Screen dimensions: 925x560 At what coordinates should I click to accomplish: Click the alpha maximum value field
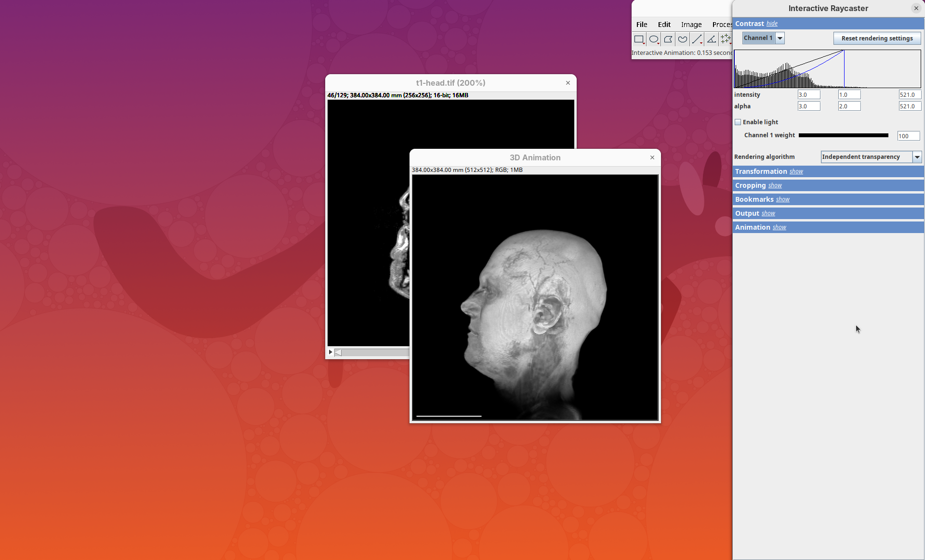909,106
